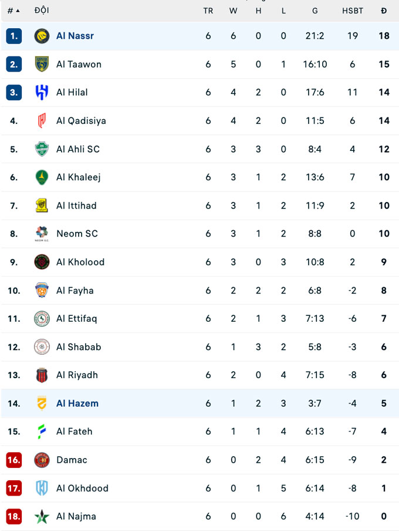Click the Al Hazem club logo
The image size is (399, 532).
coord(42,403)
